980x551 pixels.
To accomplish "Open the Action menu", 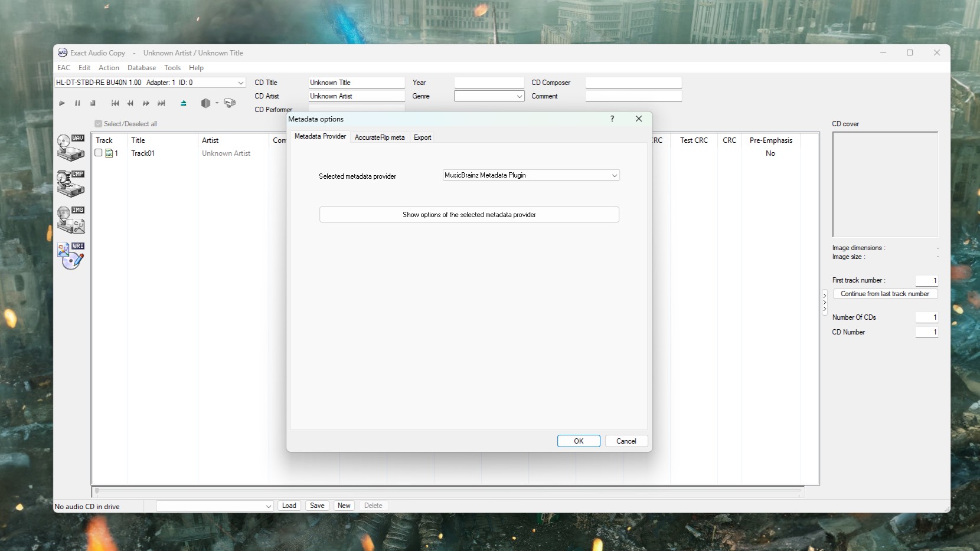I will (x=109, y=68).
